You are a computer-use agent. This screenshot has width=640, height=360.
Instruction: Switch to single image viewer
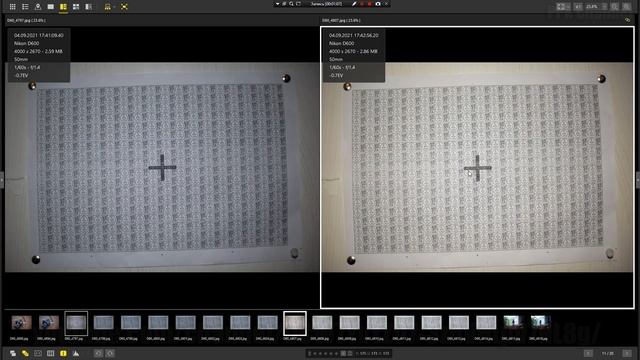(x=51, y=7)
